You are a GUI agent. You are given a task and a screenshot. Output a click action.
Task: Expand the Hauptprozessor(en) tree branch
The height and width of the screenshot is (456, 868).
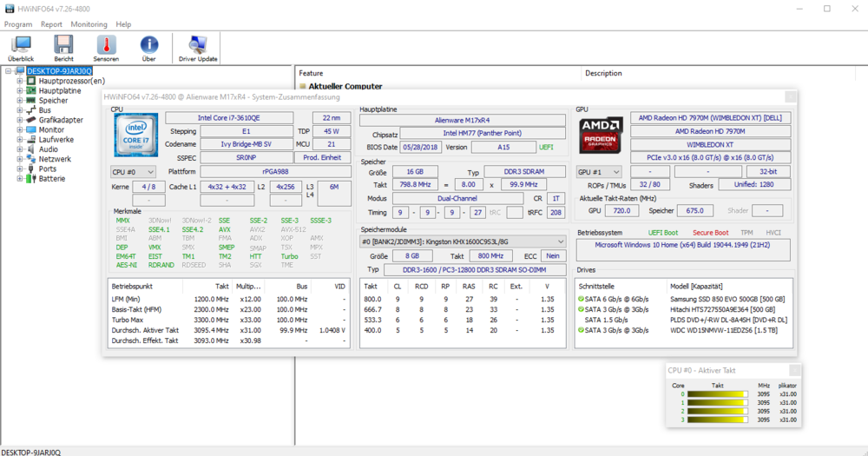tap(20, 81)
